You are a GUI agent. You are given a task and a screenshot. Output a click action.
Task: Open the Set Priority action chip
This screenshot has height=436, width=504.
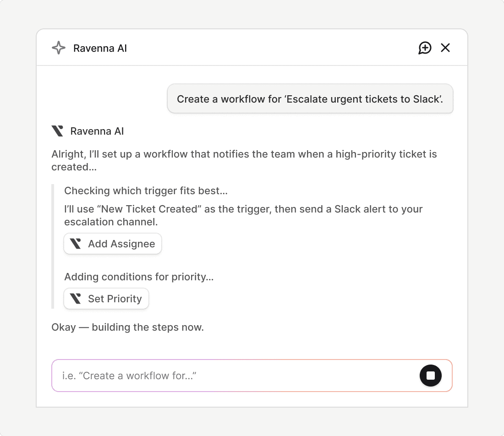pyautogui.click(x=106, y=299)
